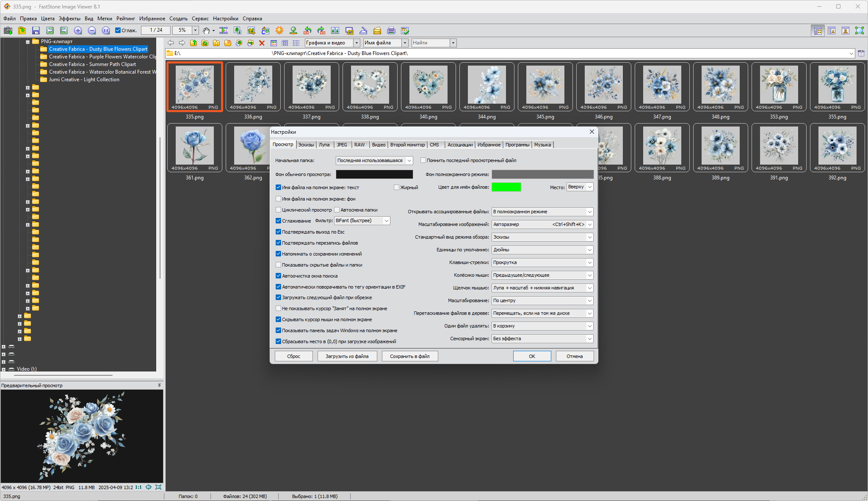Toggle Показывать скрытые файлы и папки
The width and height of the screenshot is (868, 501).
coord(279,265)
